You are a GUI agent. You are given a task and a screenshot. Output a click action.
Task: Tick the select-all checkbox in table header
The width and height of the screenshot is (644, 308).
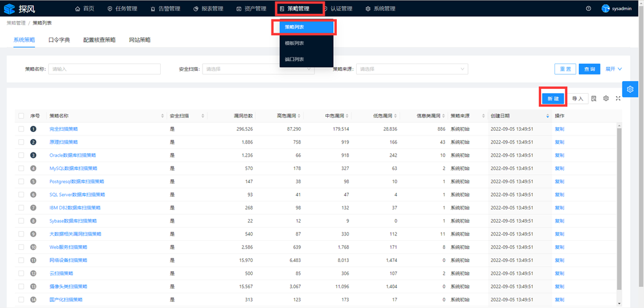(21, 116)
